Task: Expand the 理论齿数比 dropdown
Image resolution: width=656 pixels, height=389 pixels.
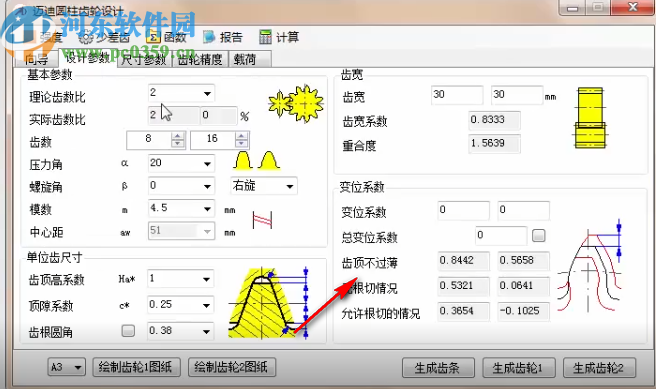Action: (207, 93)
